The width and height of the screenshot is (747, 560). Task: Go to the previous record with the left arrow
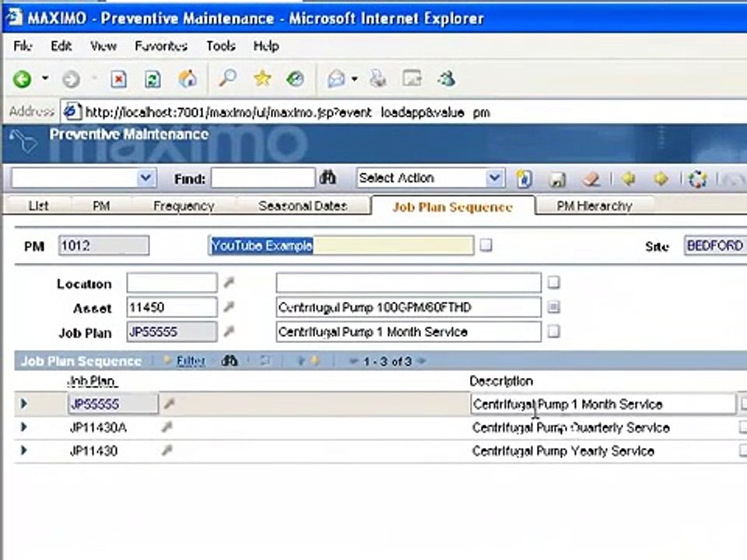[x=629, y=179]
